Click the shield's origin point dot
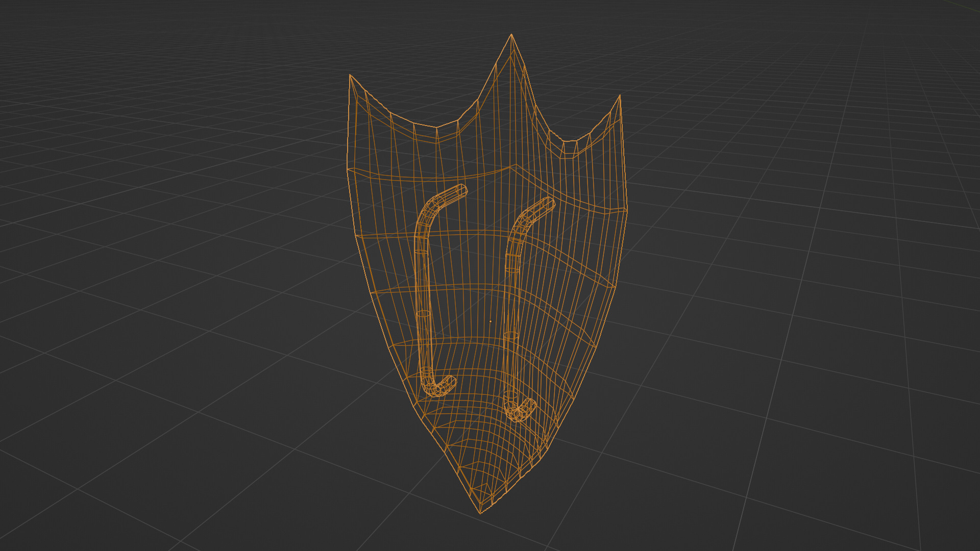980x551 pixels. (x=491, y=321)
